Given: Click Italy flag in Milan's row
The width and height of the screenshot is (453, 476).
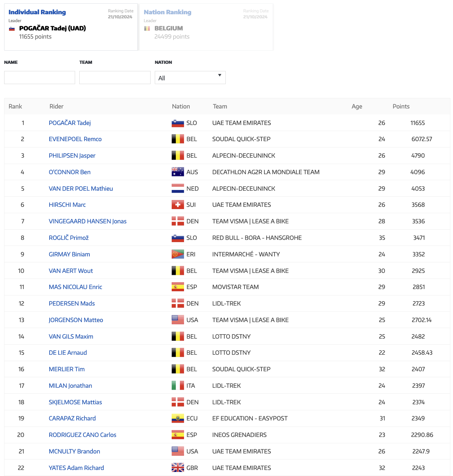Looking at the screenshot, I should coord(178,386).
